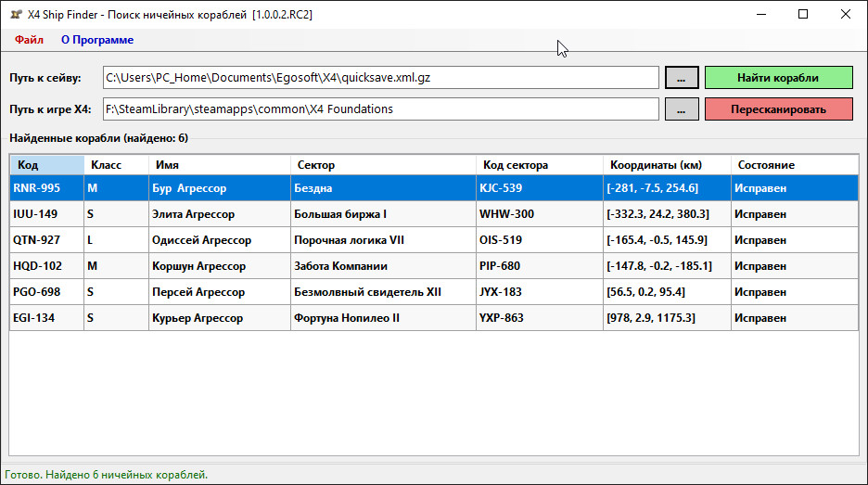Image resolution: width=868 pixels, height=485 pixels.
Task: Open the Файл menu
Action: (x=29, y=40)
